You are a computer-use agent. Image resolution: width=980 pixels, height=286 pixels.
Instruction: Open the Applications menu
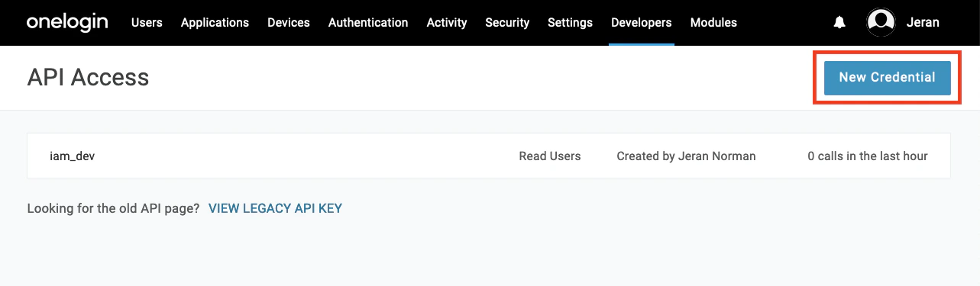215,23
